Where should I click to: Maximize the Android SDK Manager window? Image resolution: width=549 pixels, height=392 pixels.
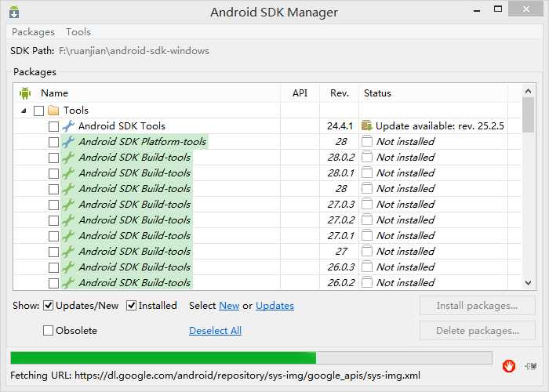coord(498,9)
